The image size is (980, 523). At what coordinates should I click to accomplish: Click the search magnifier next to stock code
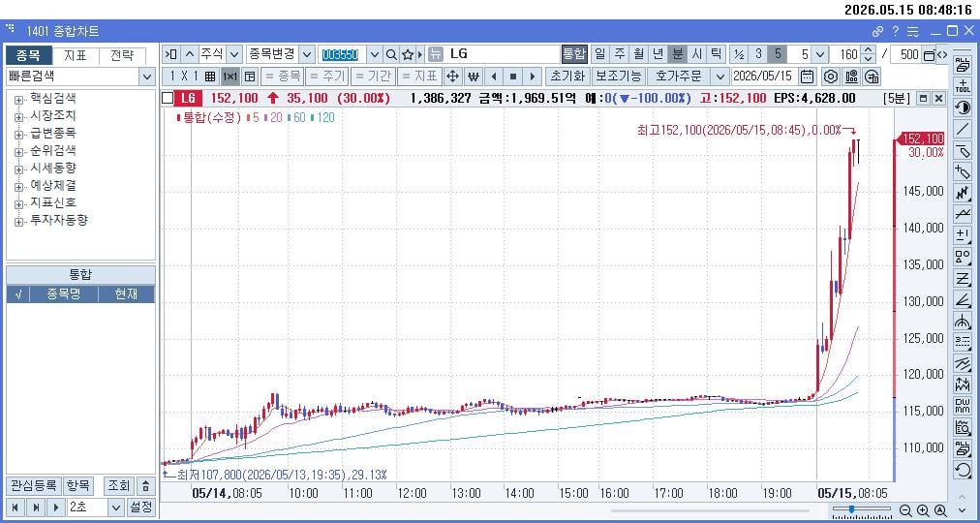[x=391, y=54]
